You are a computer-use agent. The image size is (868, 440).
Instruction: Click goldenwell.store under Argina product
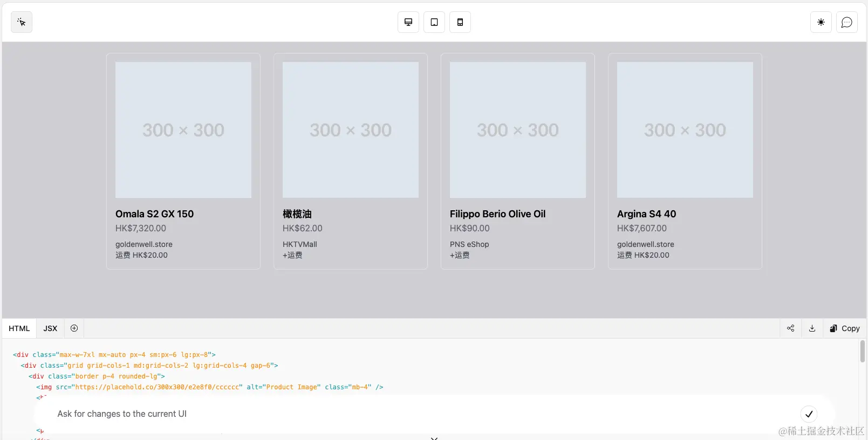646,244
